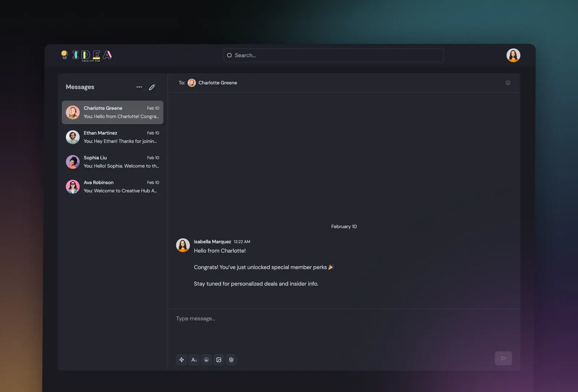Attach a file with paperclip icon
The image size is (578, 392).
[231, 360]
